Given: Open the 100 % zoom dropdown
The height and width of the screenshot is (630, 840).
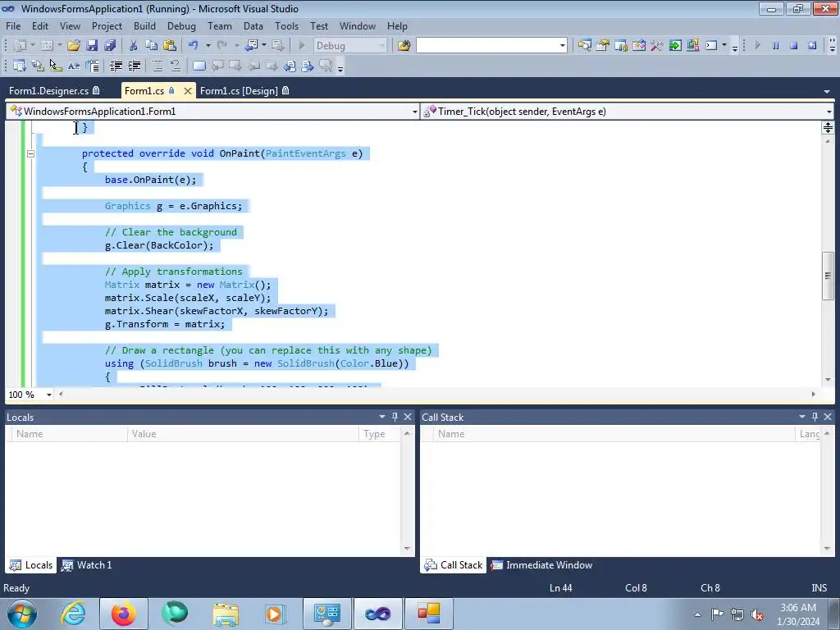Looking at the screenshot, I should click(48, 395).
